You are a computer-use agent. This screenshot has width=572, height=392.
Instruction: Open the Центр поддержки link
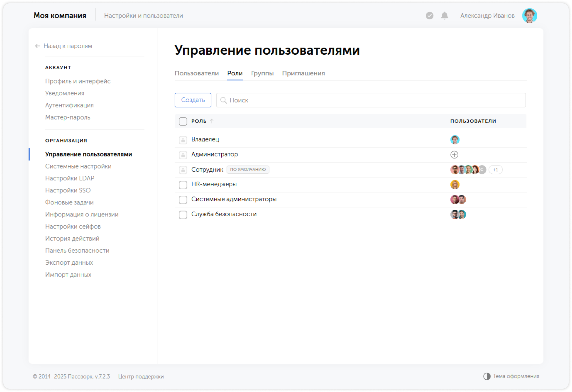[x=141, y=377]
